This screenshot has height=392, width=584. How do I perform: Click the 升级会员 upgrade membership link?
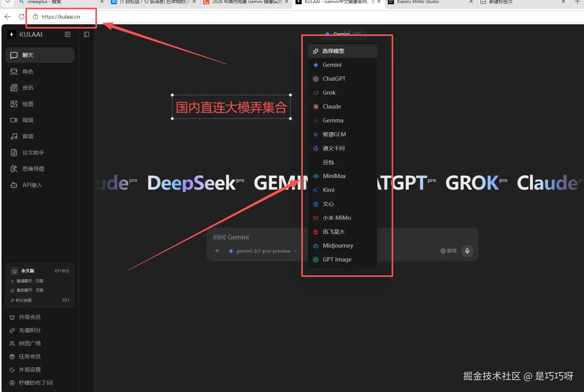click(29, 317)
